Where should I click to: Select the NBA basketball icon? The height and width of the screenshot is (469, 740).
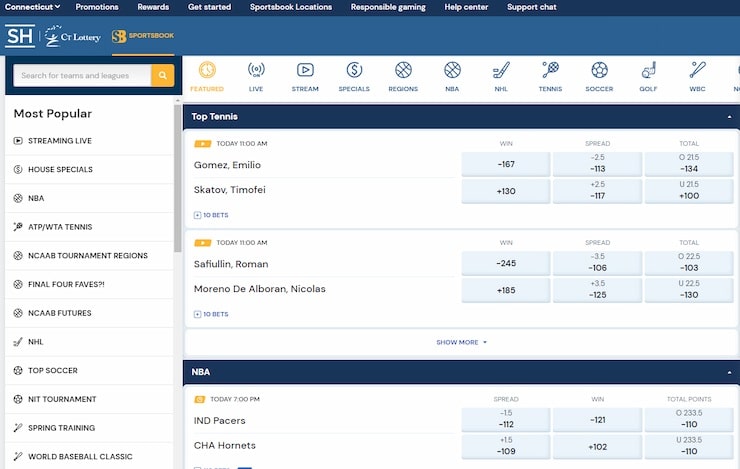pos(452,70)
